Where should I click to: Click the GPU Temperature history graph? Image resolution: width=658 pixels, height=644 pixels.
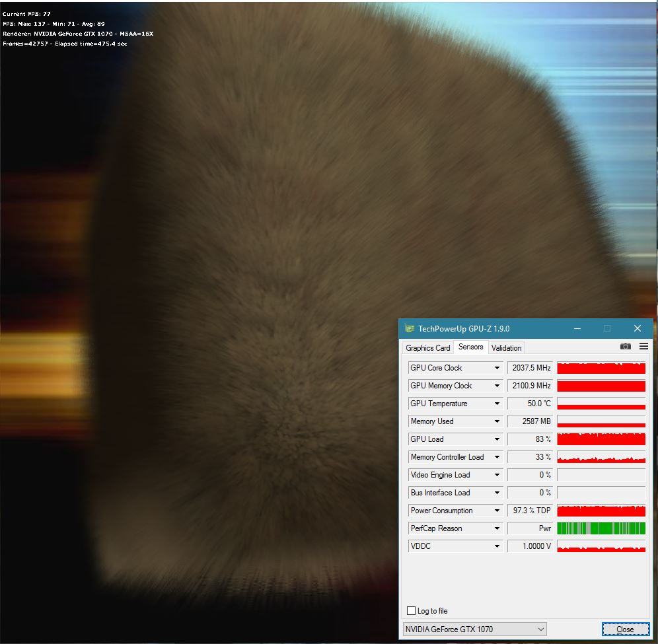tap(601, 404)
